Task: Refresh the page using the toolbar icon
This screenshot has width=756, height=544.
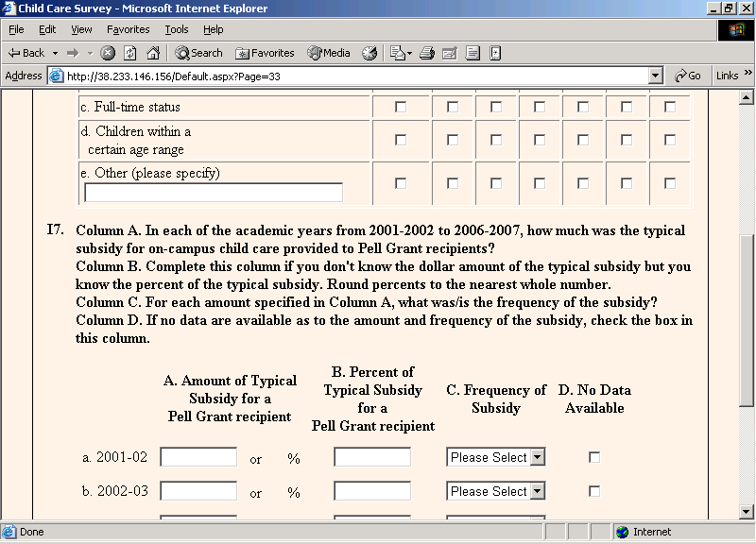Action: 129,53
